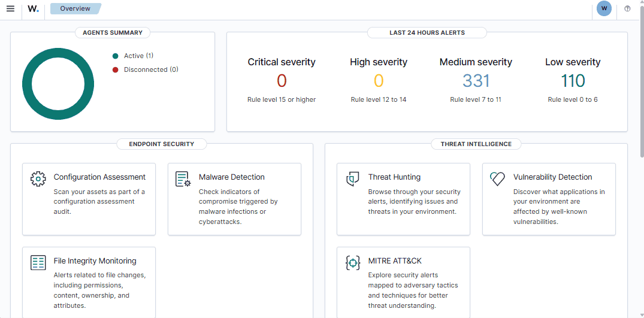This screenshot has height=318, width=644.
Task: Click 'Rule level 12 to 14' text
Action: tap(379, 99)
